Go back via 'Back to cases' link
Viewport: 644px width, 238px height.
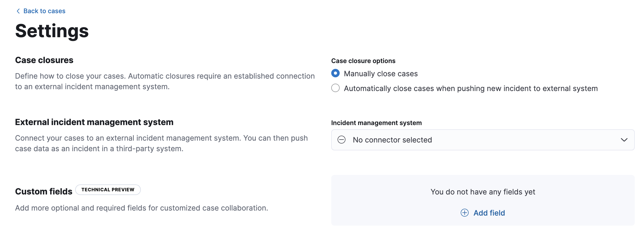[x=44, y=11]
